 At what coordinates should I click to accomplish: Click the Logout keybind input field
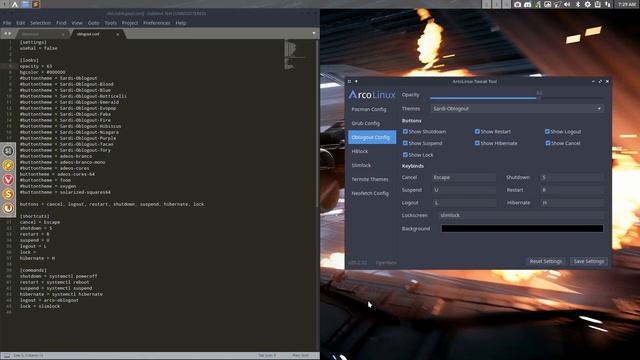[x=464, y=203]
